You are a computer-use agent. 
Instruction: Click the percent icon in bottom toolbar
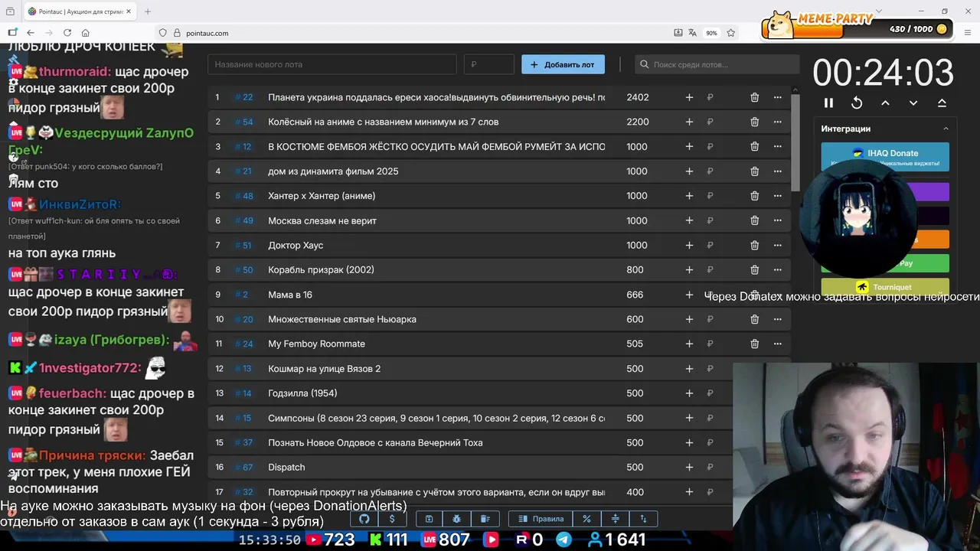pyautogui.click(x=586, y=519)
